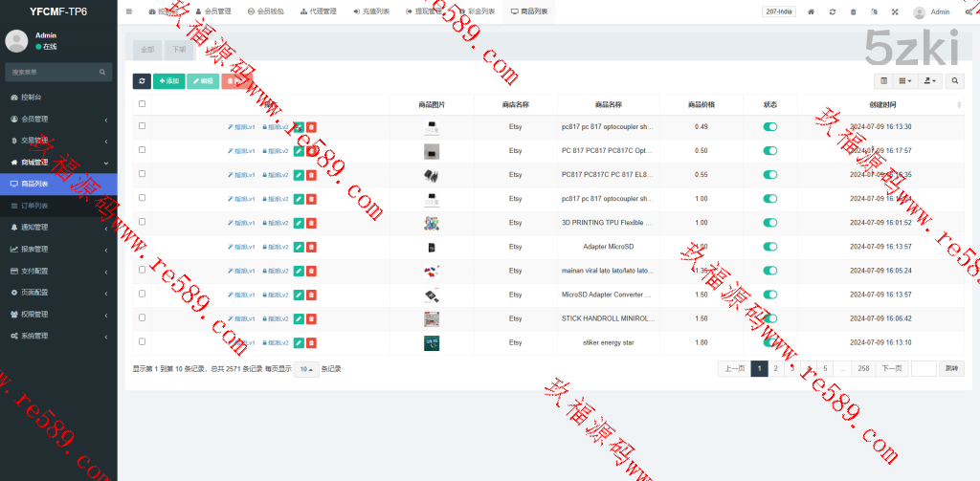Disable the status switch for Adapter MicroSD
This screenshot has height=481, width=980.
point(769,247)
